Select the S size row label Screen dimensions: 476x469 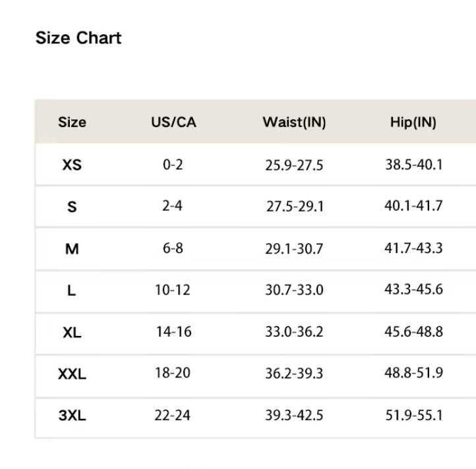pos(72,207)
